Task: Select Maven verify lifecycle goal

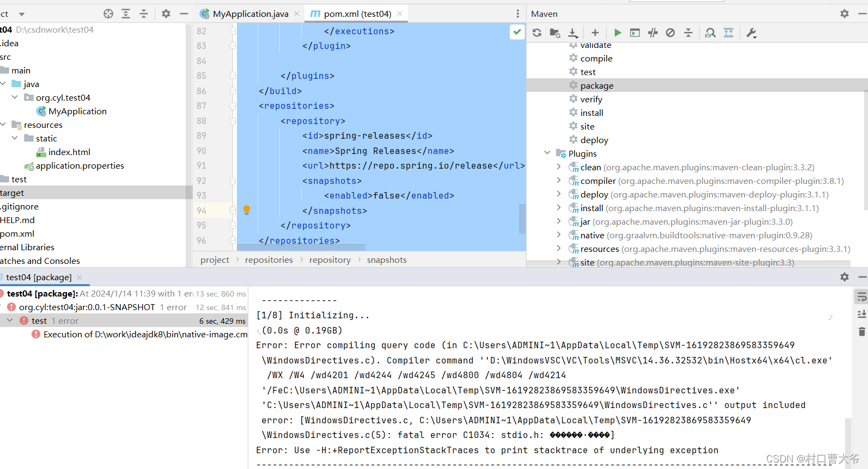Action: pyautogui.click(x=591, y=99)
